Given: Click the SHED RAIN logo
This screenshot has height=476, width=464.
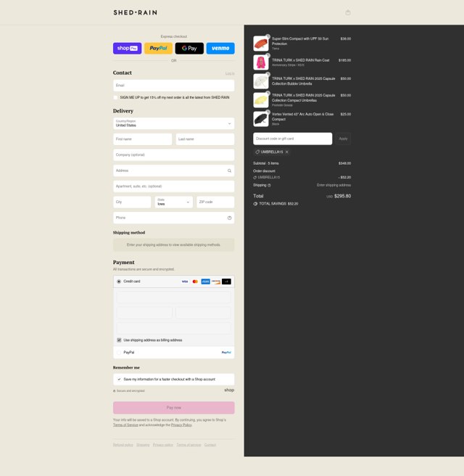Looking at the screenshot, I should (x=136, y=12).
